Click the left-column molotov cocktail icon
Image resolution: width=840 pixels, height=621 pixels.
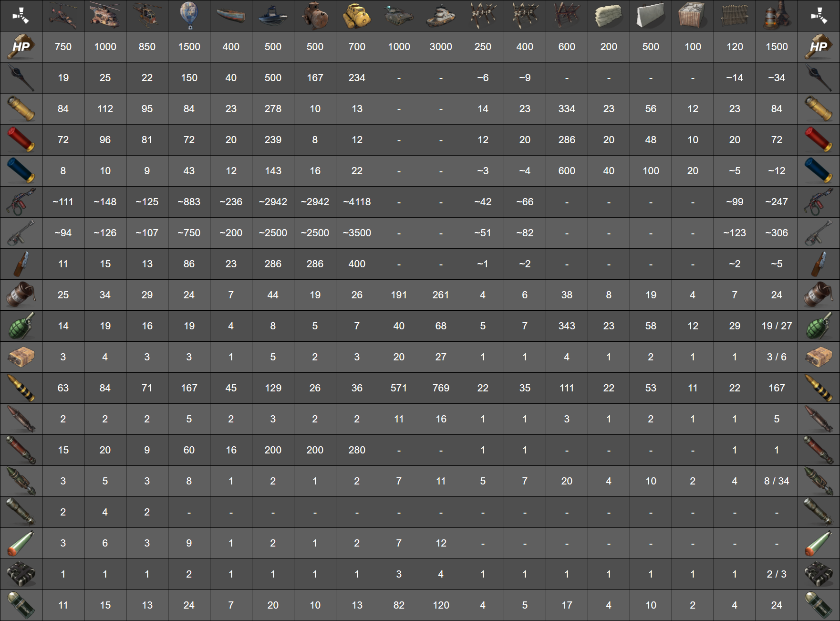[x=21, y=264]
